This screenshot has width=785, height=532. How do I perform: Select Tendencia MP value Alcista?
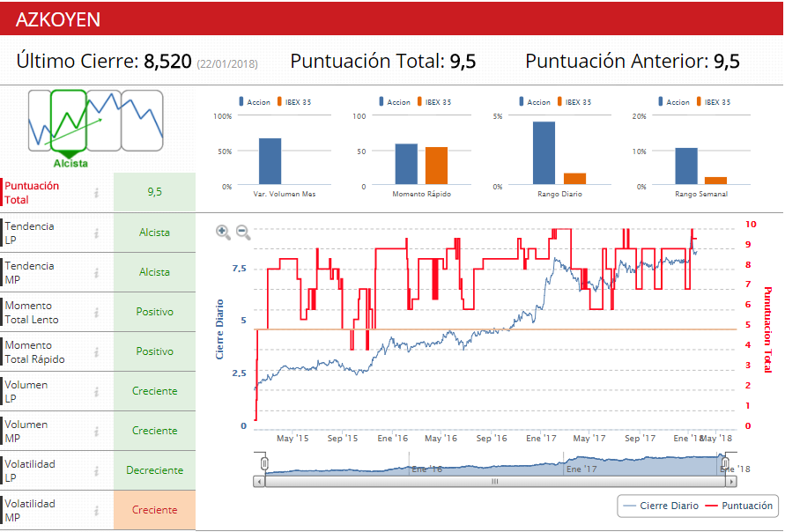point(155,272)
